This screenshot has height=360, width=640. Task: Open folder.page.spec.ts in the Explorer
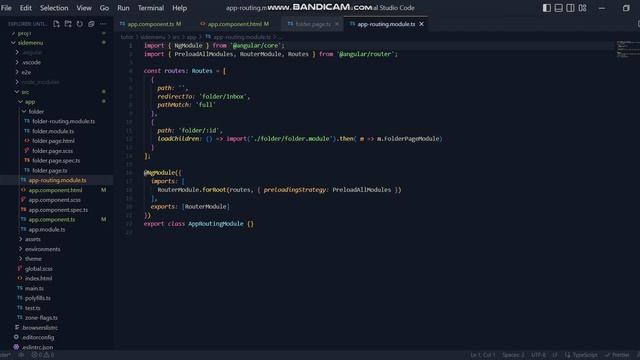click(x=56, y=160)
